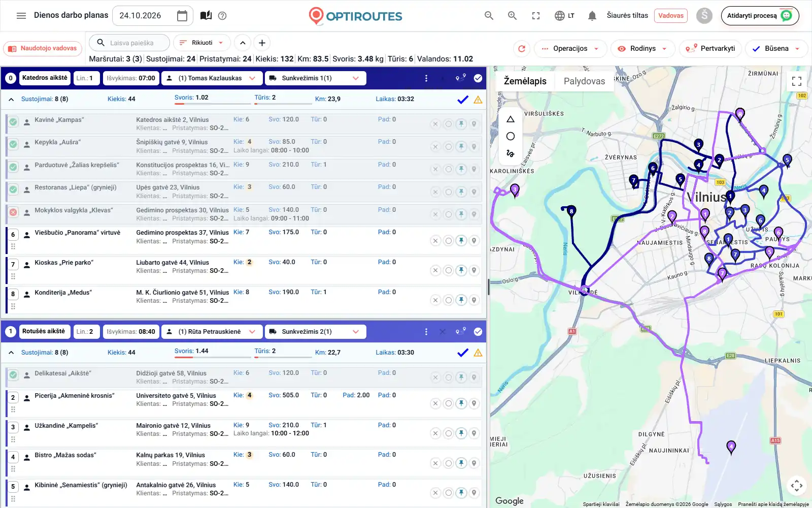812x508 pixels.
Task: Open the calendar date picker
Action: [x=182, y=16]
